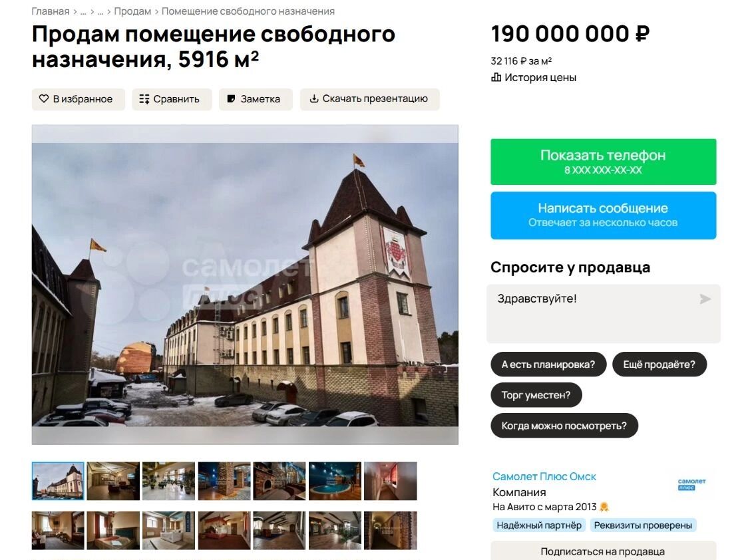Download presentation via Скачать презентацию icon
746x560 pixels.
coord(314,99)
